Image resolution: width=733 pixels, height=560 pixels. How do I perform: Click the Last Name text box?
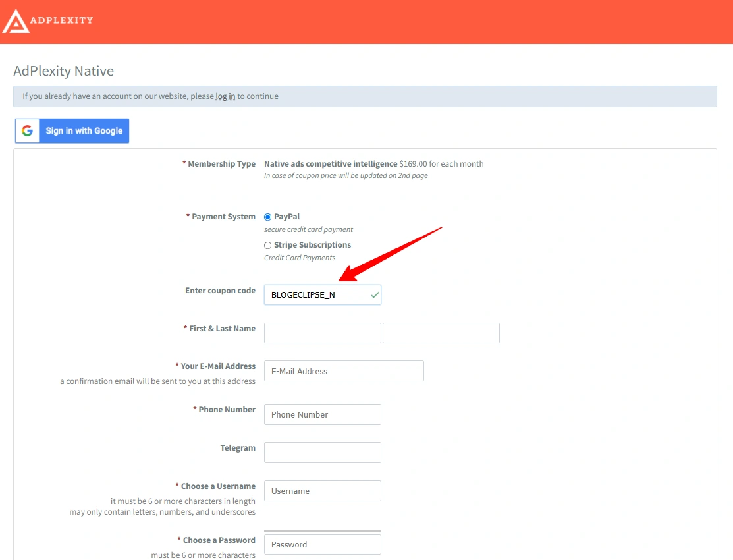click(x=441, y=333)
